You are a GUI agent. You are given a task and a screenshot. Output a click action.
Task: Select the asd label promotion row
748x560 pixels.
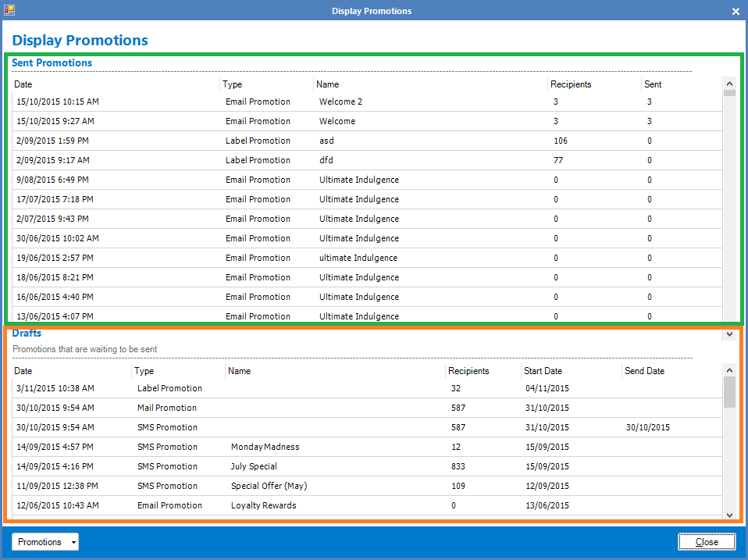326,141
